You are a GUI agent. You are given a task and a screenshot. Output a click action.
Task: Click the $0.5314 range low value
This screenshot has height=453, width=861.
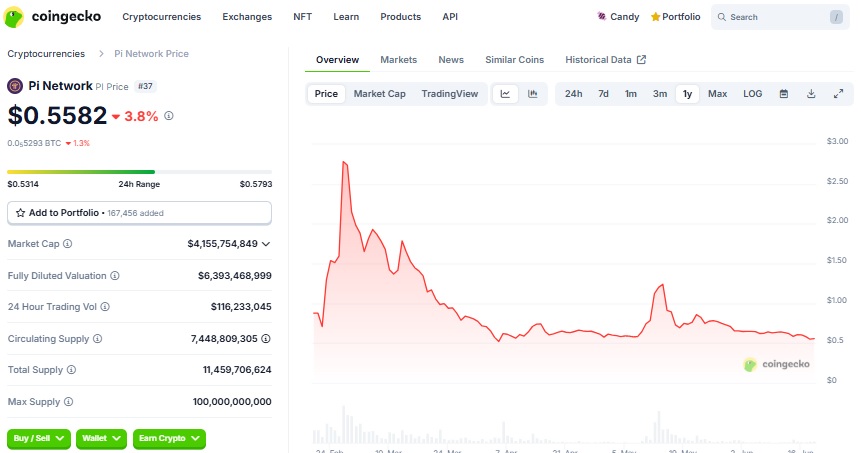(x=23, y=184)
